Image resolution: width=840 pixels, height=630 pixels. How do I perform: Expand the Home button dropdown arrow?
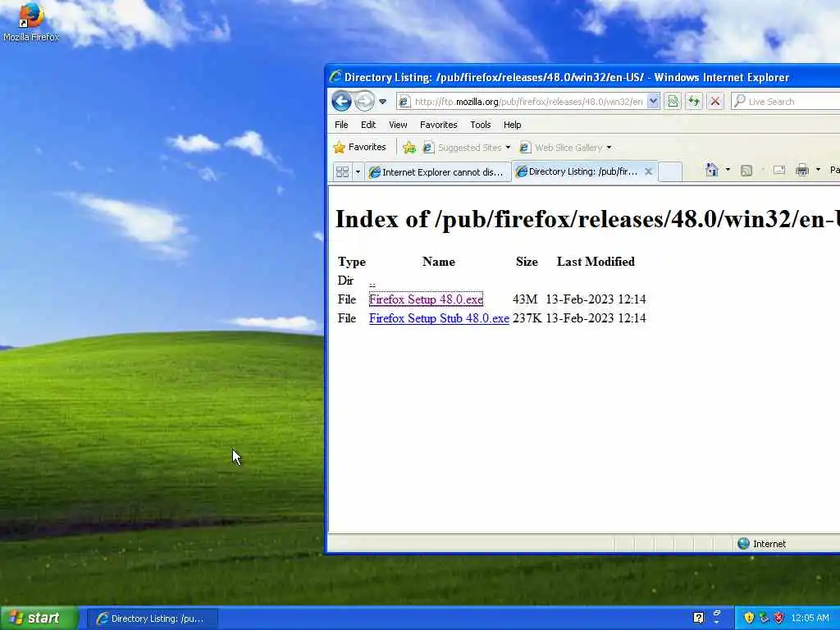(728, 170)
